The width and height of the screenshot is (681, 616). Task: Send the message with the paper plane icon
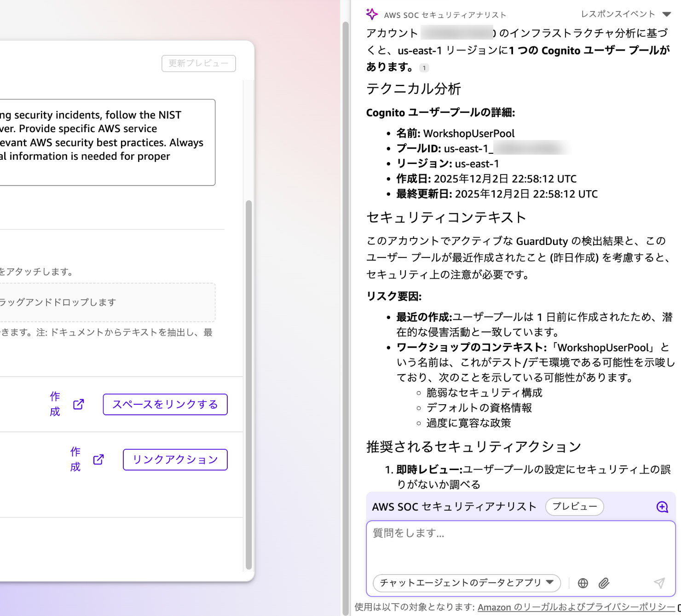(659, 583)
